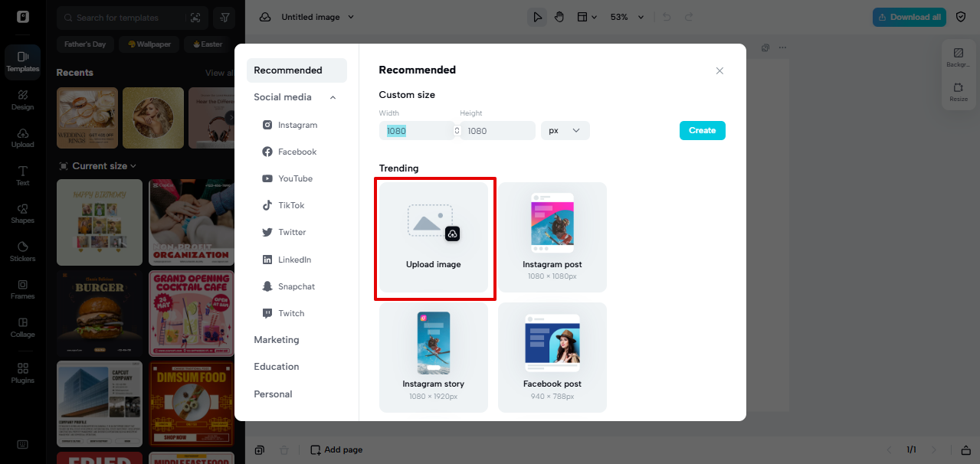This screenshot has height=464, width=980.
Task: Open image search by camera icon
Action: pyautogui.click(x=195, y=18)
